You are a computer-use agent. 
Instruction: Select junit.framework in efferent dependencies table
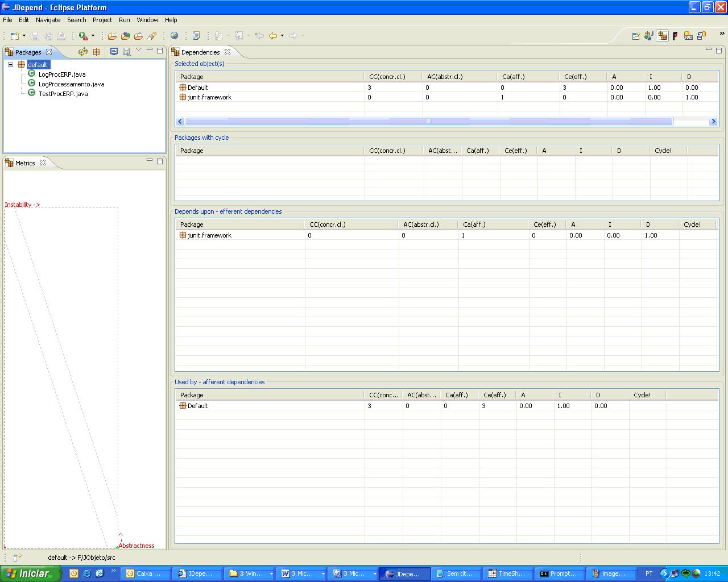[447, 235]
